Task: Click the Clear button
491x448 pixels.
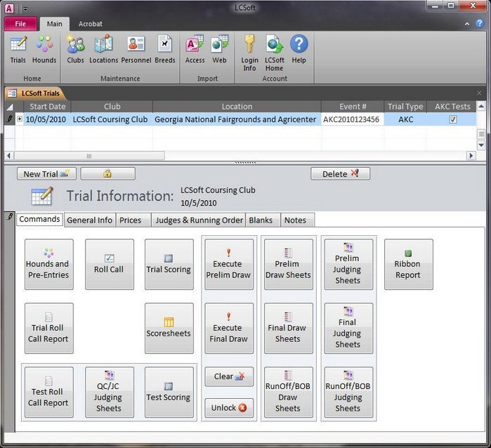Action: (x=229, y=376)
